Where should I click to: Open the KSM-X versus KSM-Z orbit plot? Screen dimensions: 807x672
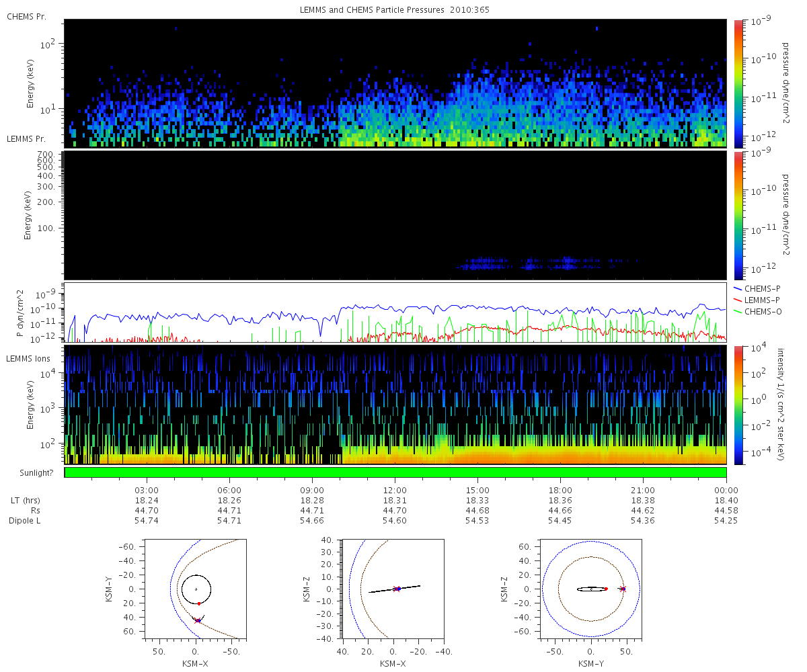[393, 589]
